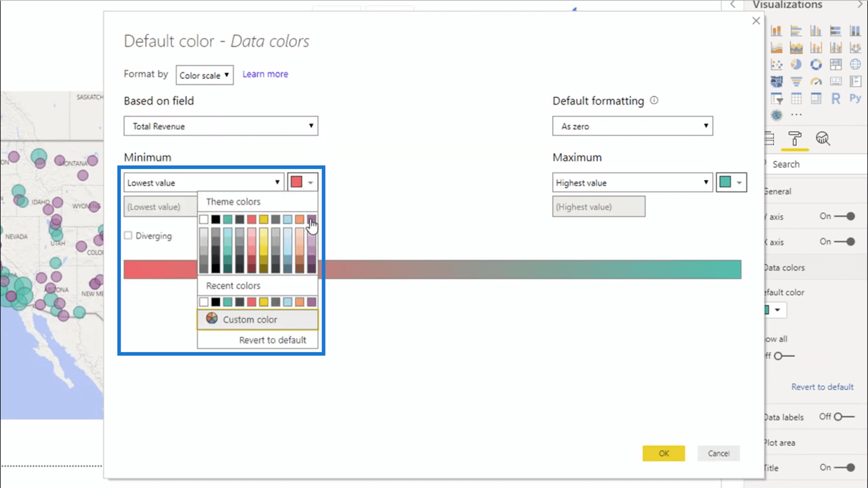Select the ArcGIS map visual

point(776,115)
